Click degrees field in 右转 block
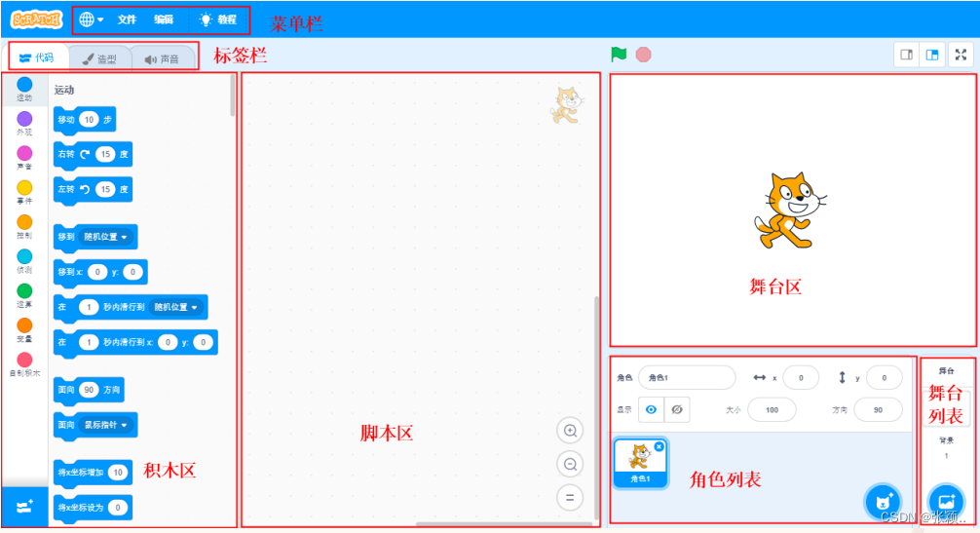 pyautogui.click(x=105, y=154)
